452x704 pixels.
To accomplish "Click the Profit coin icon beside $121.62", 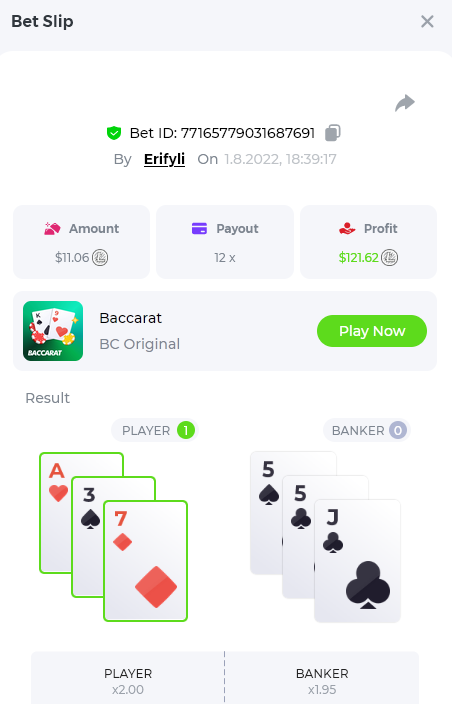I will [390, 258].
